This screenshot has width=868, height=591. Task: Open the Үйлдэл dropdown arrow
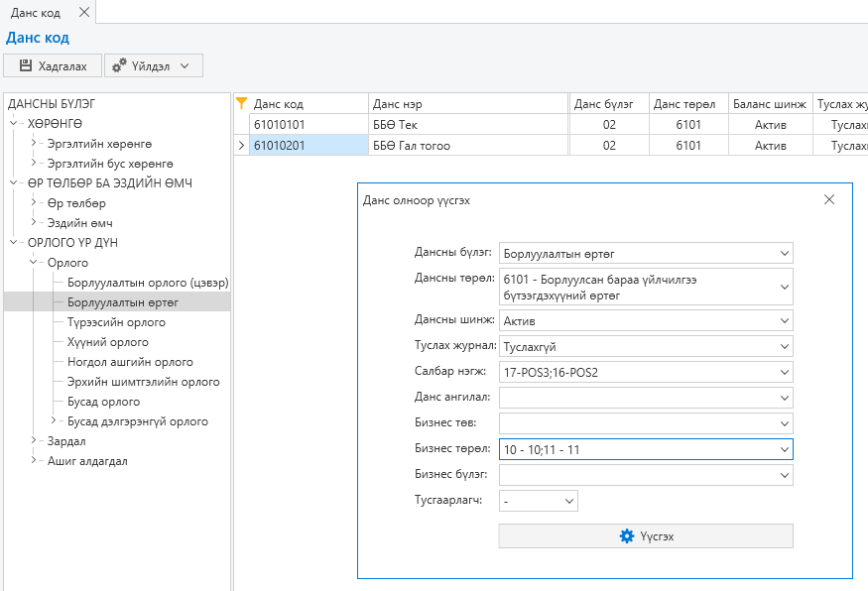coord(185,65)
